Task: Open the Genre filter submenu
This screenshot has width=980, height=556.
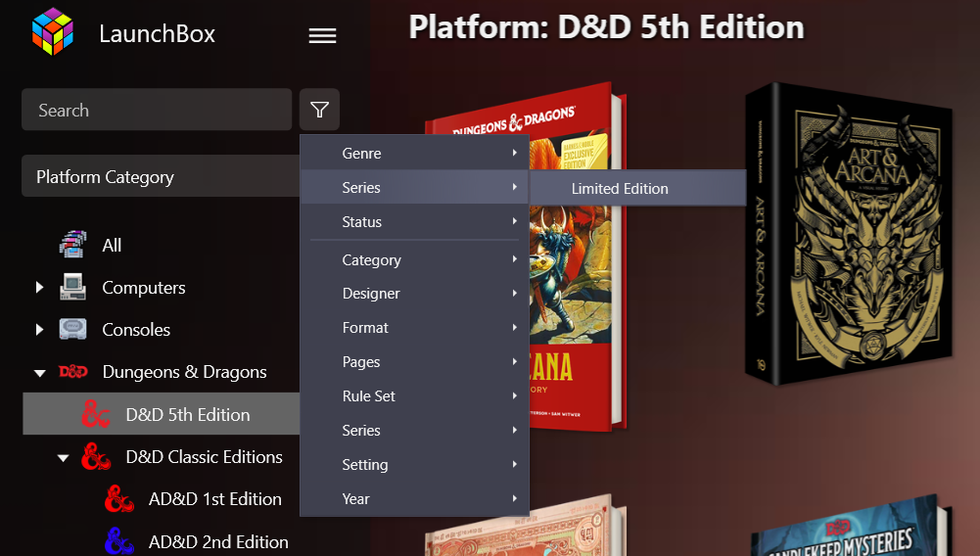Action: coord(414,153)
